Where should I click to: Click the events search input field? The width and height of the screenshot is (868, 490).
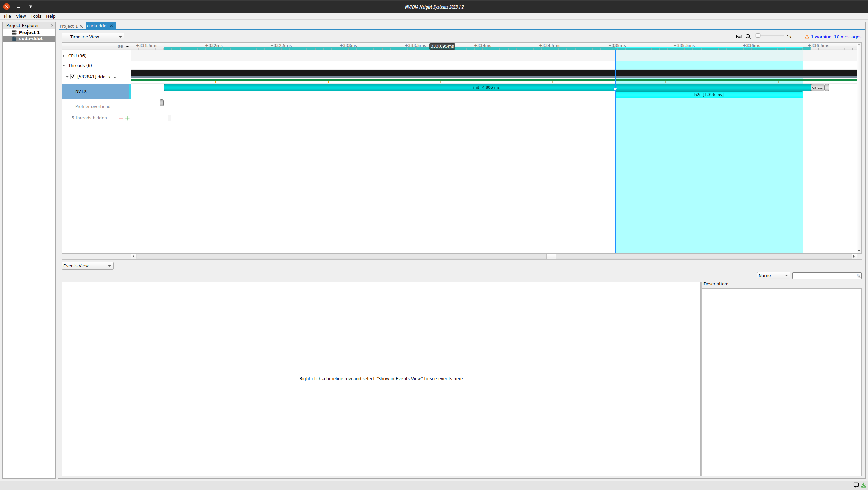click(824, 276)
